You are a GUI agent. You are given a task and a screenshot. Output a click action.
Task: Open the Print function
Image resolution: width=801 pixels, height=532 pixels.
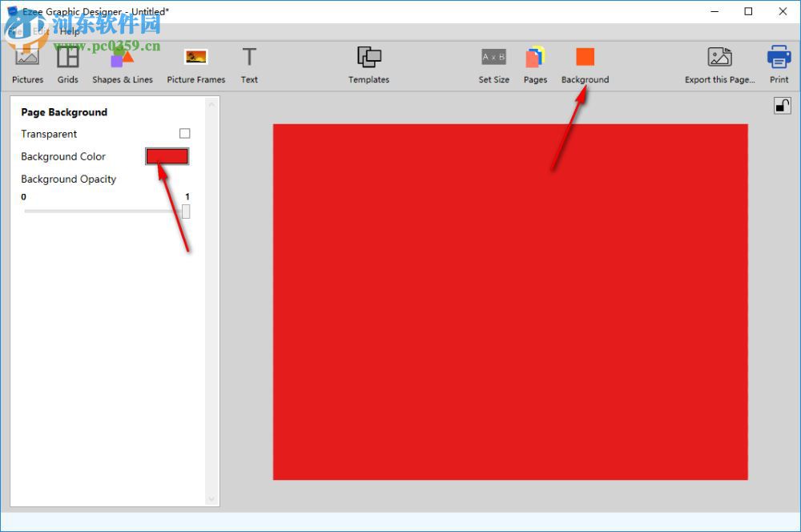click(778, 64)
